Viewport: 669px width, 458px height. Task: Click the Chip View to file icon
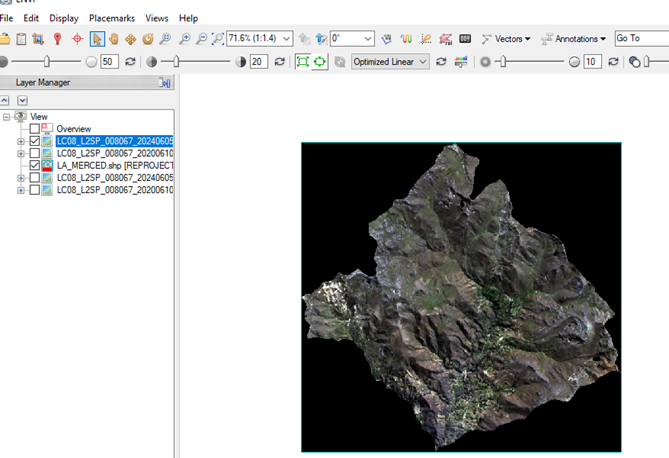click(x=38, y=39)
